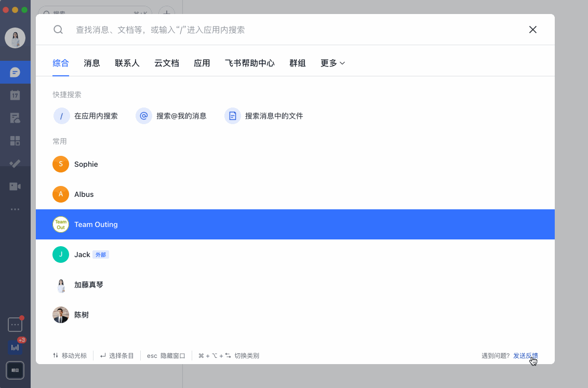588x388 pixels.
Task: Select 在应用内搜索 quick search
Action: point(96,116)
